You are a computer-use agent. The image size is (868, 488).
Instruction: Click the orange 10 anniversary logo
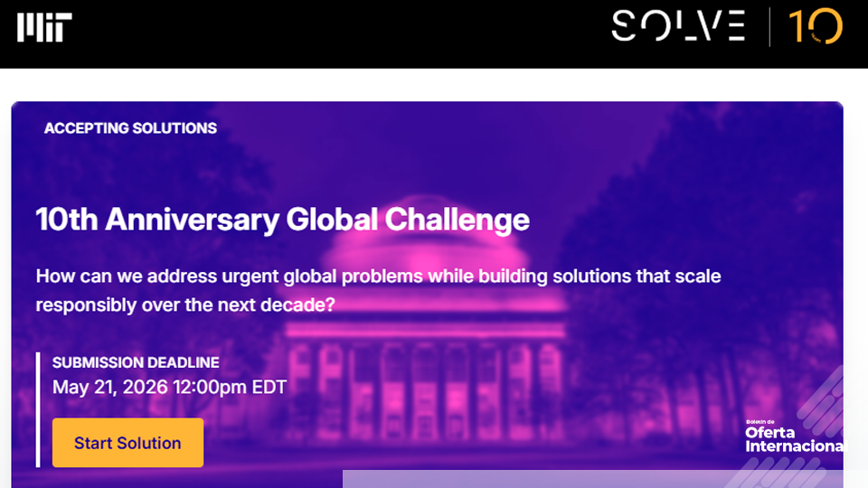[x=816, y=27]
